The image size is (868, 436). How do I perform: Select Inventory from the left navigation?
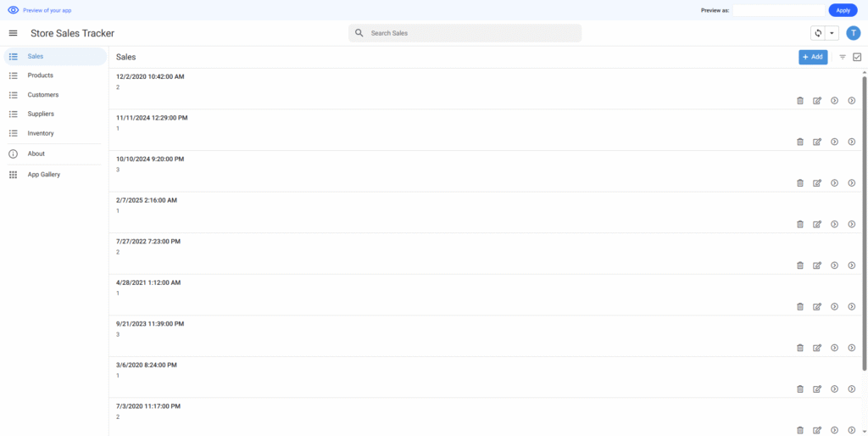tap(41, 133)
